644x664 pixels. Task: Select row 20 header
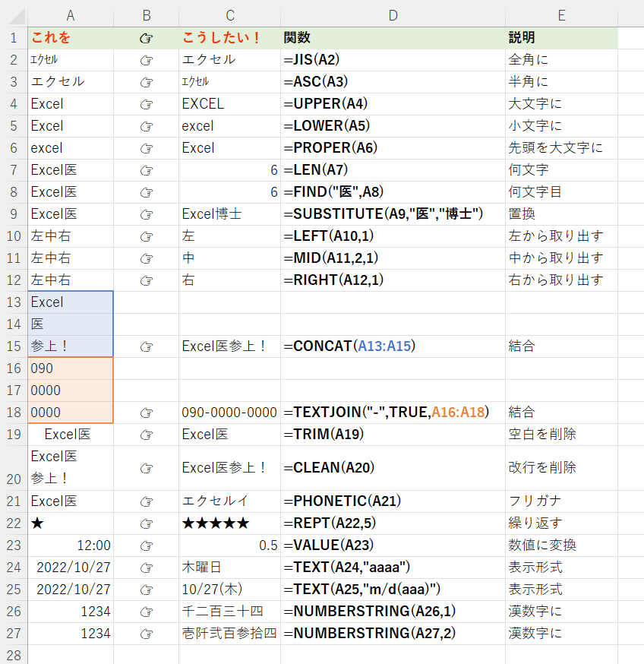pos(14,468)
